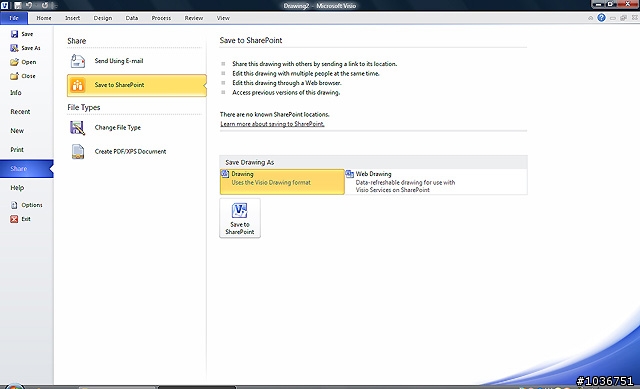The image size is (640, 389).
Task: Click bullet 'Edit this drawing with multiple people'
Action: click(x=306, y=73)
